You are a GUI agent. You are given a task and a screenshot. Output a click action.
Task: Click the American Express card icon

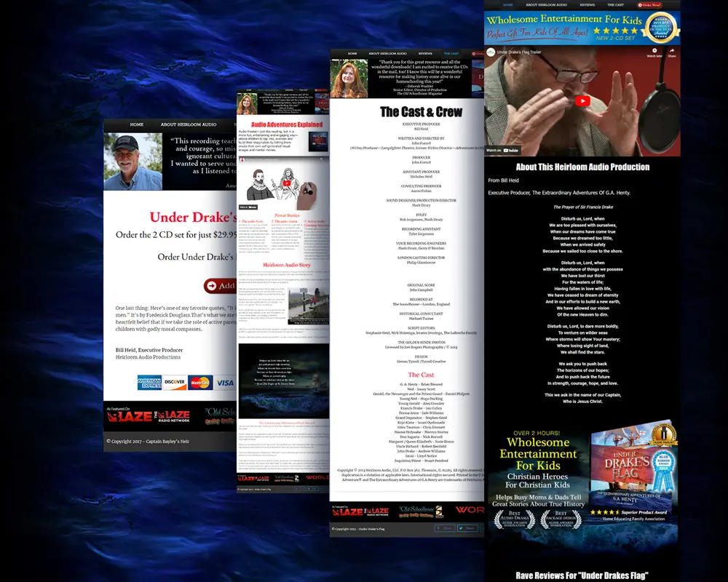pos(150,383)
